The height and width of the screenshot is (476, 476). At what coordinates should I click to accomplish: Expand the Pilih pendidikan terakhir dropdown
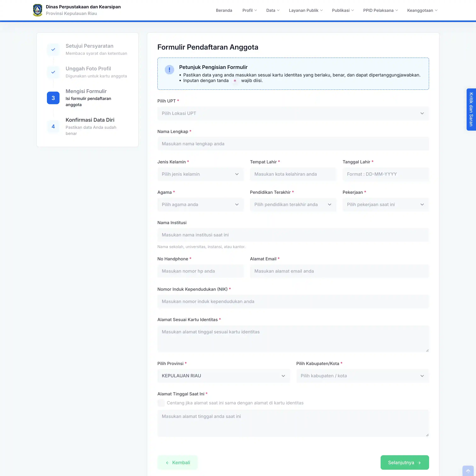coord(293,204)
